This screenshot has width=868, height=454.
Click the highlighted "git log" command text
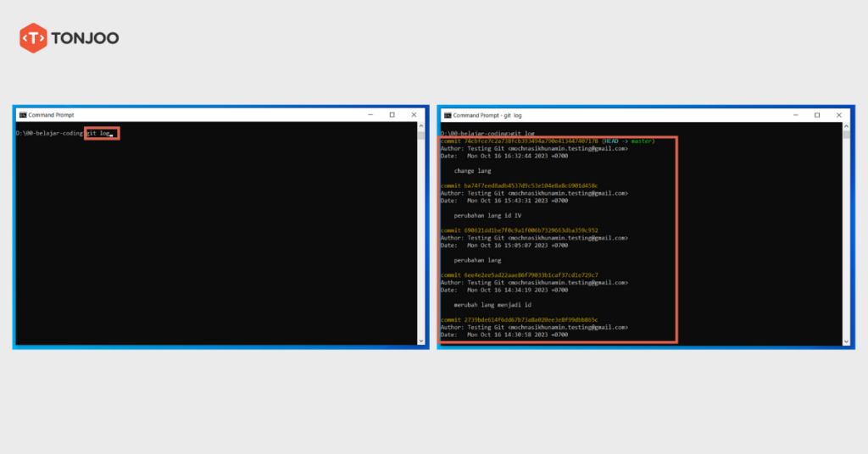100,133
